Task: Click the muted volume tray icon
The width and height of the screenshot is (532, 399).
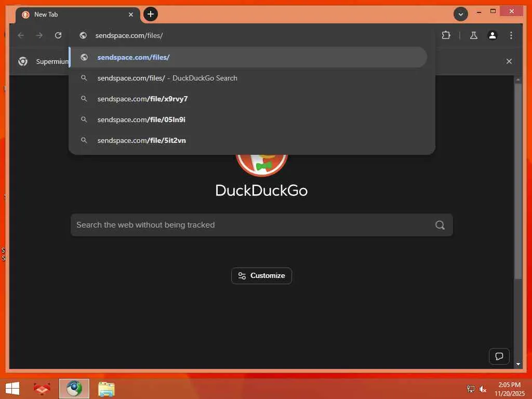Action: tap(483, 389)
